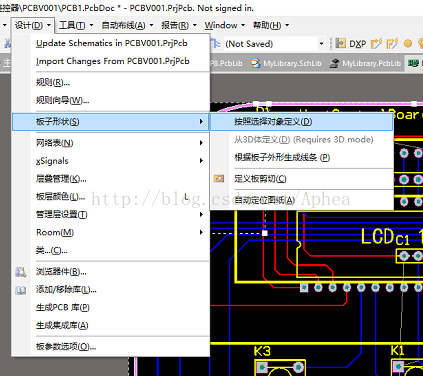Select the K3 component designator
Viewport: 423px width, 376px height.
tap(262, 351)
